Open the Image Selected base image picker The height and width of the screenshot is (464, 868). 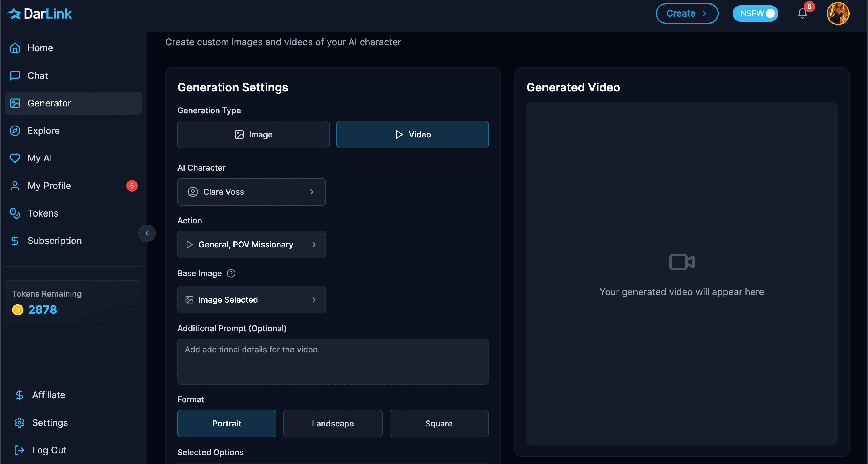(251, 299)
